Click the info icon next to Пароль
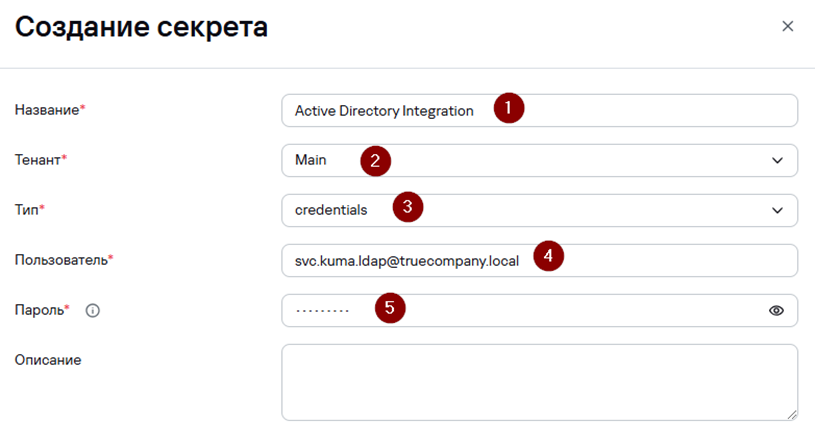815x447 pixels. point(93,311)
